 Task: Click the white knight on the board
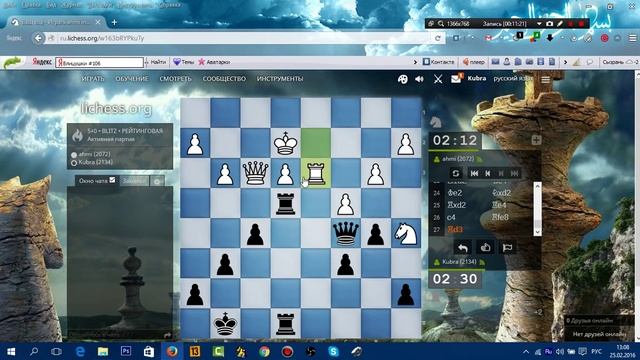(x=406, y=233)
